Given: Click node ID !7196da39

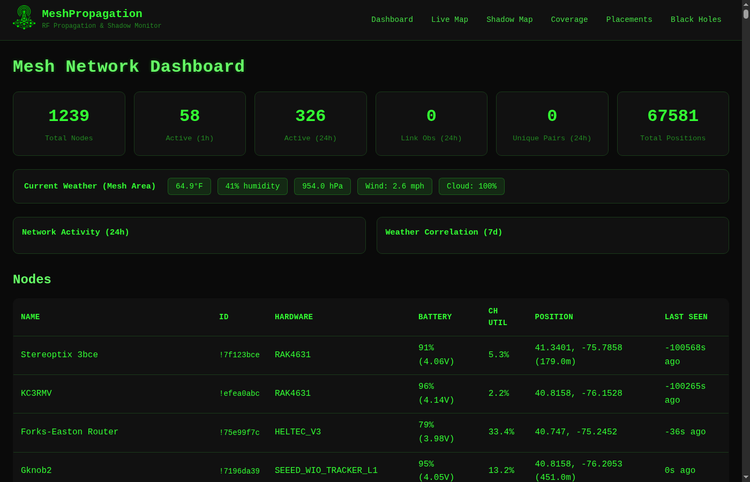Looking at the screenshot, I should pos(239,471).
